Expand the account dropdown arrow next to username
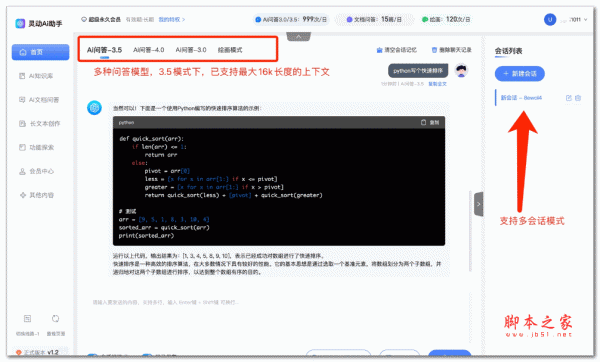 tap(585, 20)
